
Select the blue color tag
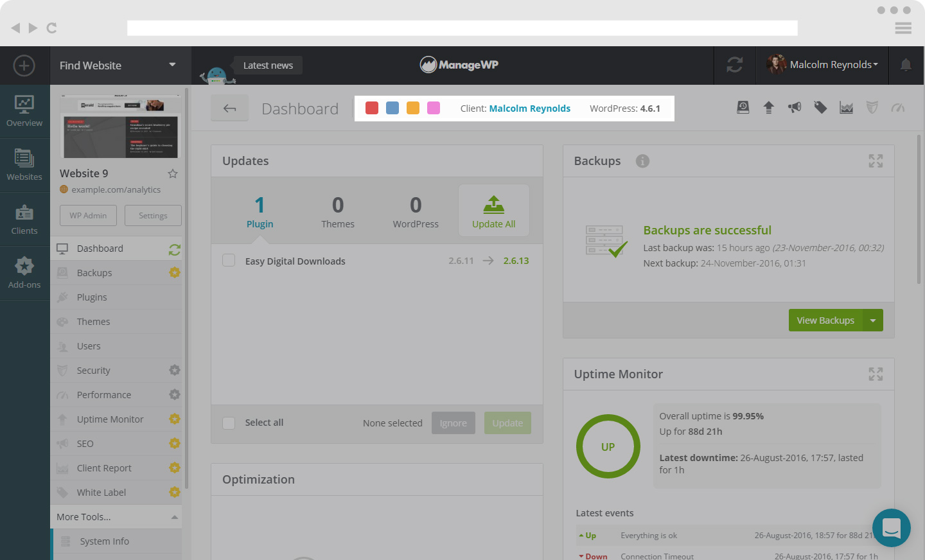click(x=392, y=108)
